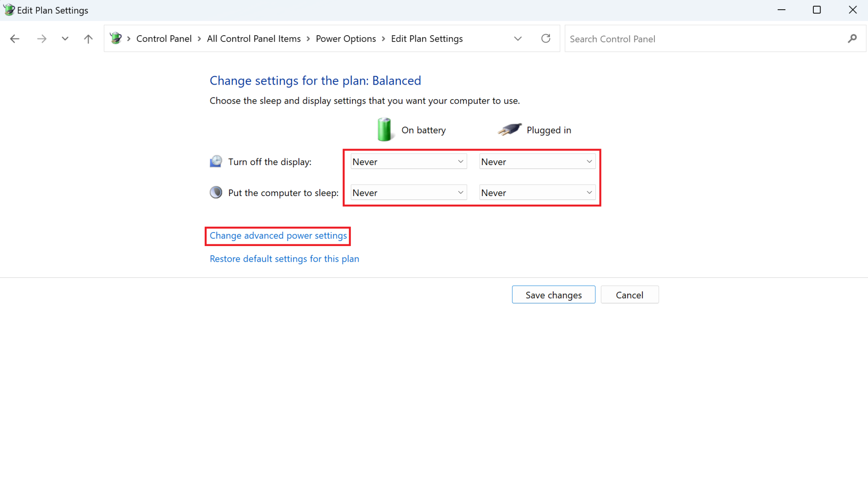Click the refresh icon in the address bar
The width and height of the screenshot is (868, 501).
pyautogui.click(x=546, y=38)
